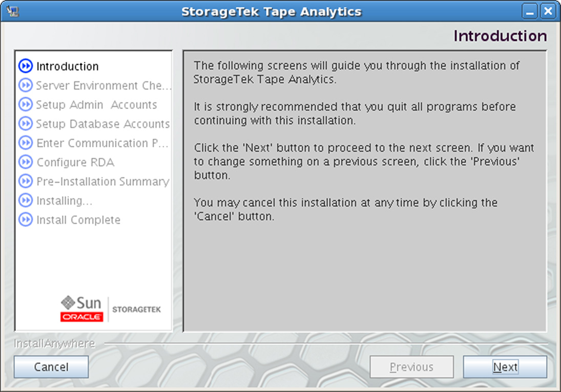Click the Setup Admin Accounts step icon

26,105
